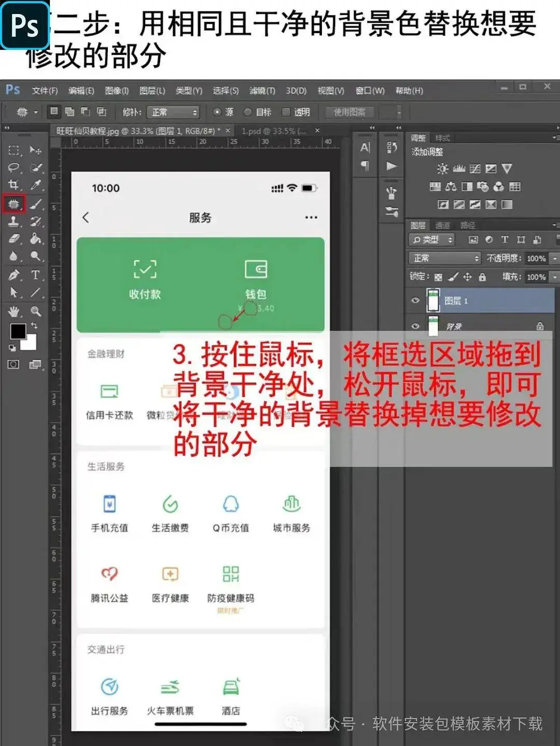Toggle Quick Mask mode
This screenshot has height=746, width=560.
tap(13, 364)
